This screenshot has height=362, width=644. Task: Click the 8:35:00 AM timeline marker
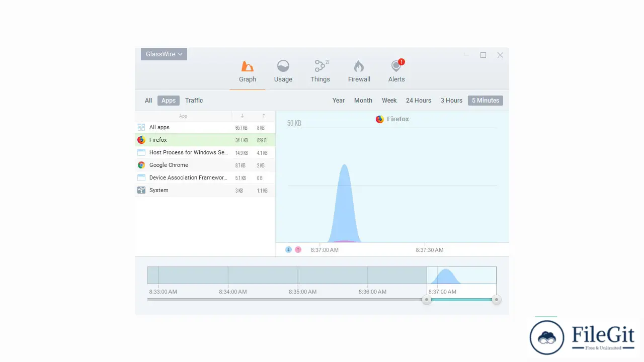303,292
